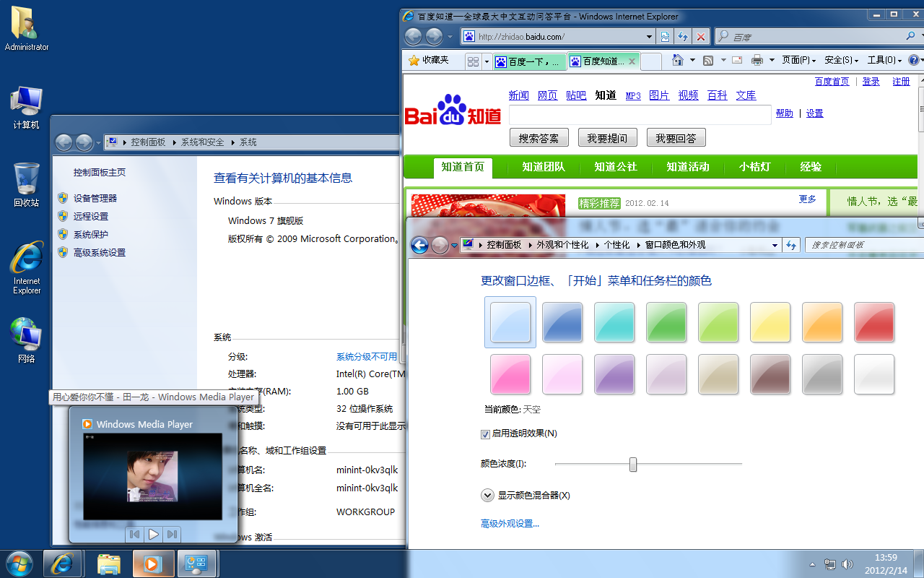This screenshot has height=578, width=924.
Task: Open the 工具(O) dropdown menu
Action: click(x=884, y=60)
